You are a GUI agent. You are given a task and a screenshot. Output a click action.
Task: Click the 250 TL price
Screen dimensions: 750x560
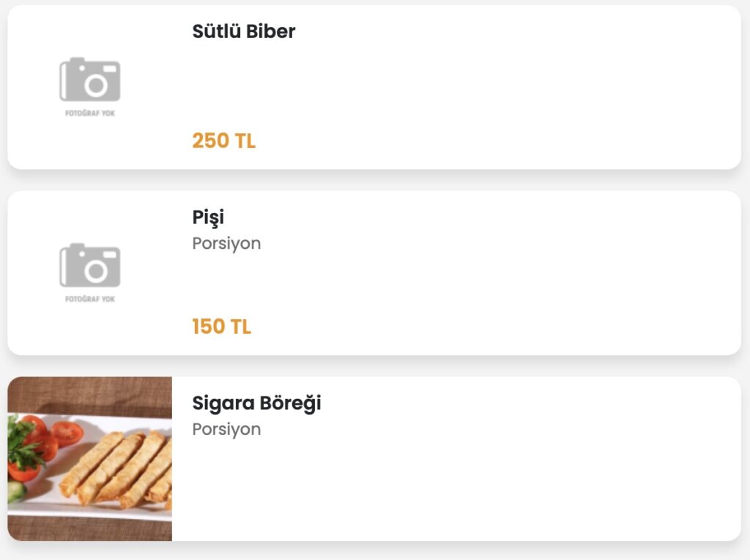223,141
